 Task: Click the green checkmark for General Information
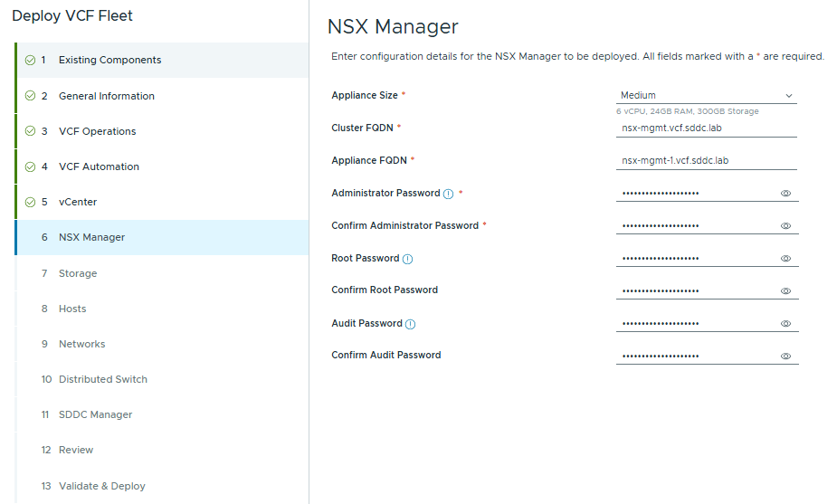(31, 96)
